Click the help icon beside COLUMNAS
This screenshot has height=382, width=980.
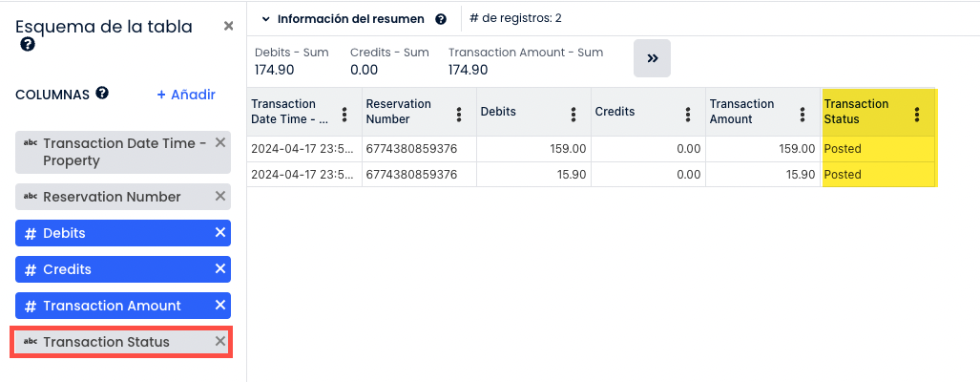(x=102, y=94)
